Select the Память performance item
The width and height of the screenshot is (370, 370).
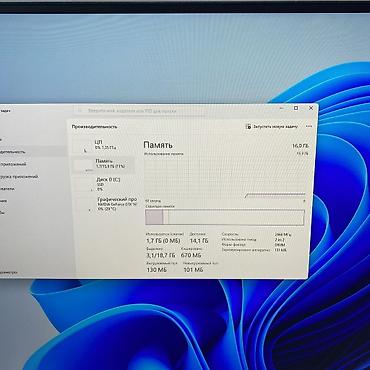click(104, 164)
